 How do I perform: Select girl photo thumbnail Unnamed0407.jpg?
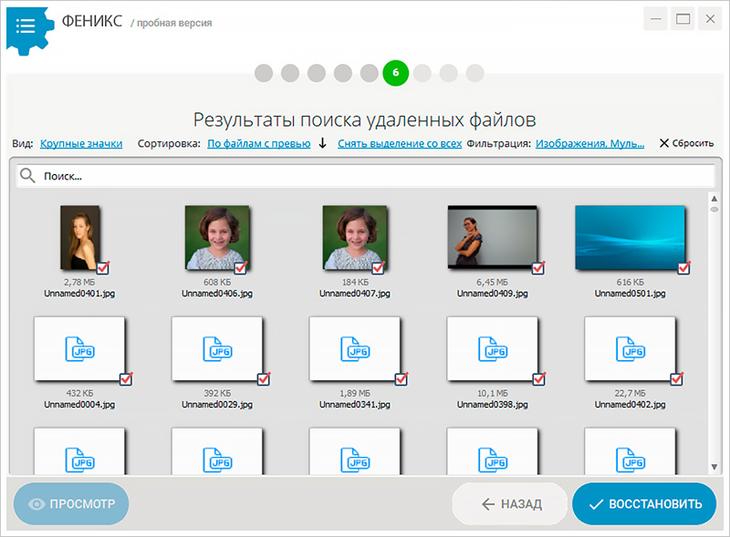point(355,238)
